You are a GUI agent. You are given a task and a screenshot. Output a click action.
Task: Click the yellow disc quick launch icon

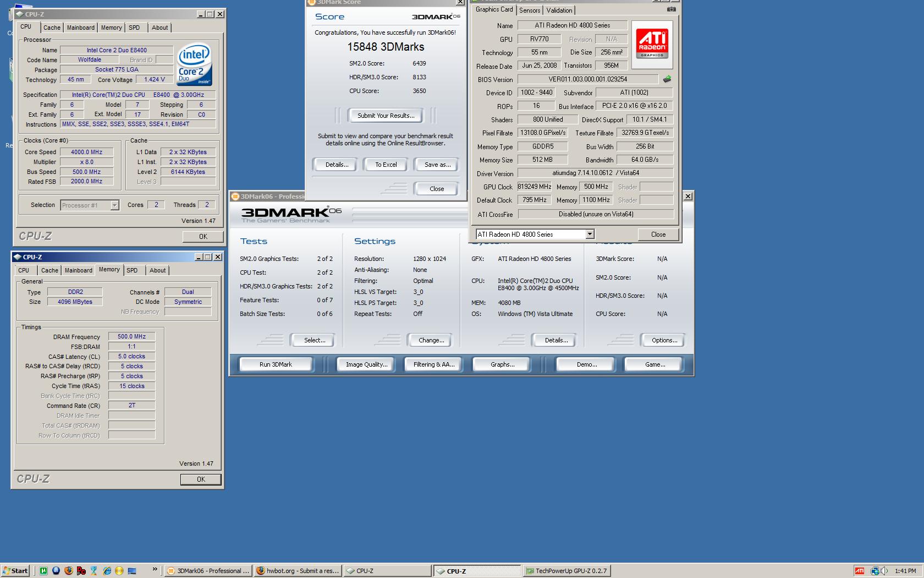click(x=119, y=571)
